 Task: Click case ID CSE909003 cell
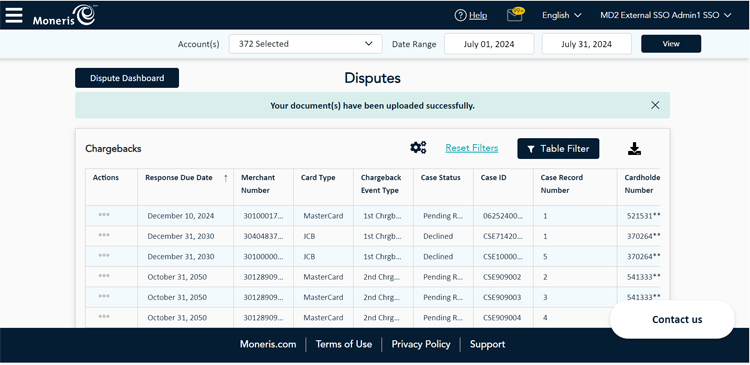502,297
